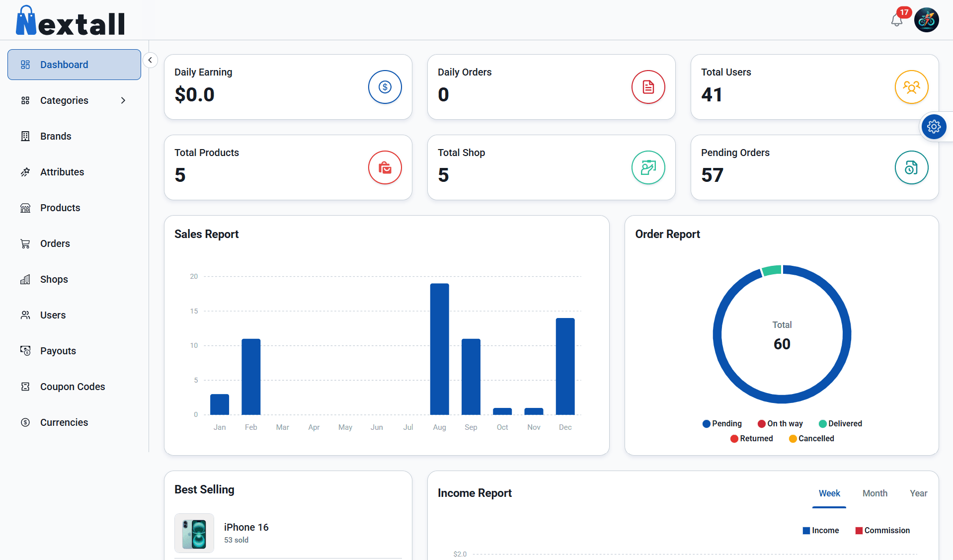Click the Payouts sidebar icon
This screenshot has height=560, width=953.
tap(25, 351)
